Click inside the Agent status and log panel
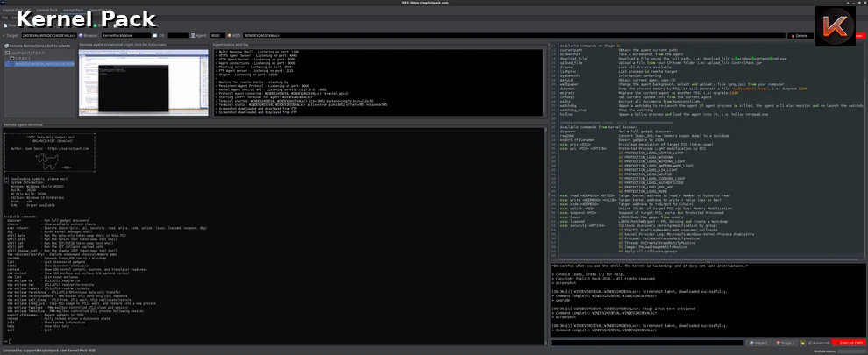Image resolution: width=868 pixels, height=355 pixels. pos(378,82)
